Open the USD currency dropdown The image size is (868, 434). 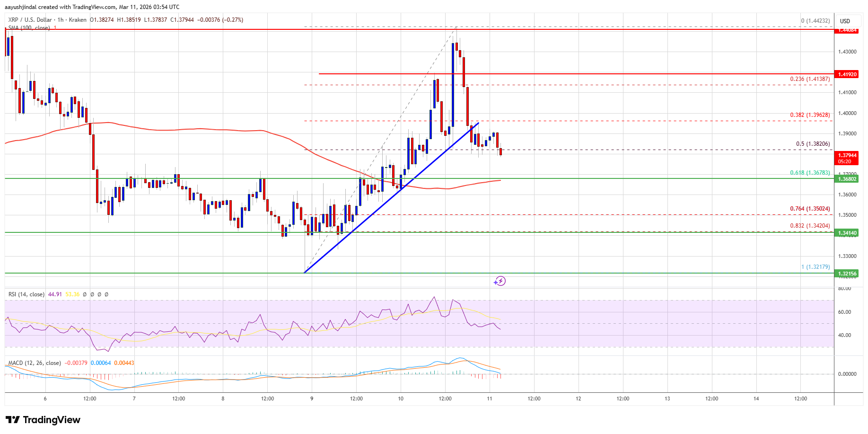coord(845,21)
